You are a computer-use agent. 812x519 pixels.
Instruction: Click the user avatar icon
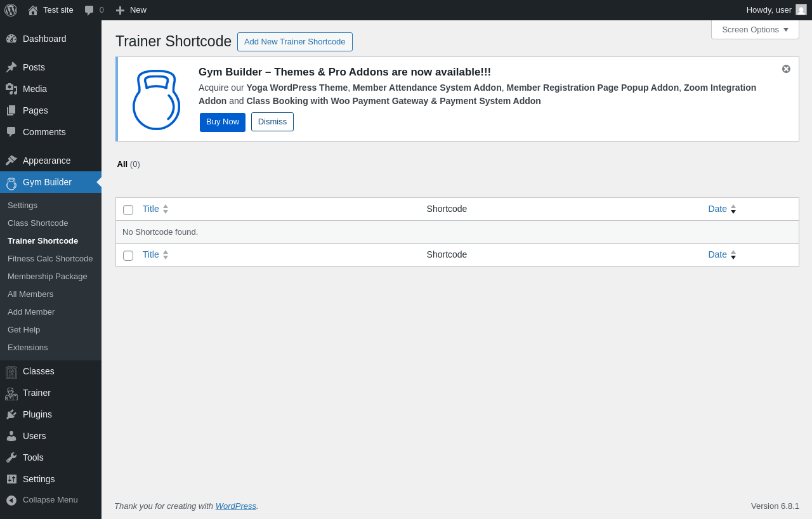[x=801, y=10]
